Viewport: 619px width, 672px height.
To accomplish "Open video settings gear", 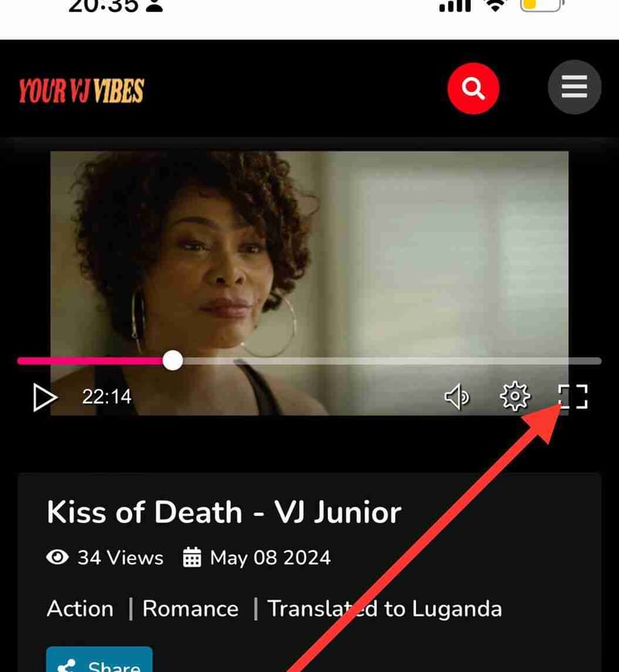I will pos(515,396).
